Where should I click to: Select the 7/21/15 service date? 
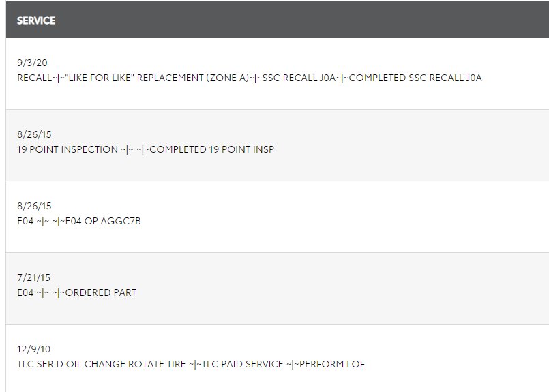pyautogui.click(x=33, y=277)
